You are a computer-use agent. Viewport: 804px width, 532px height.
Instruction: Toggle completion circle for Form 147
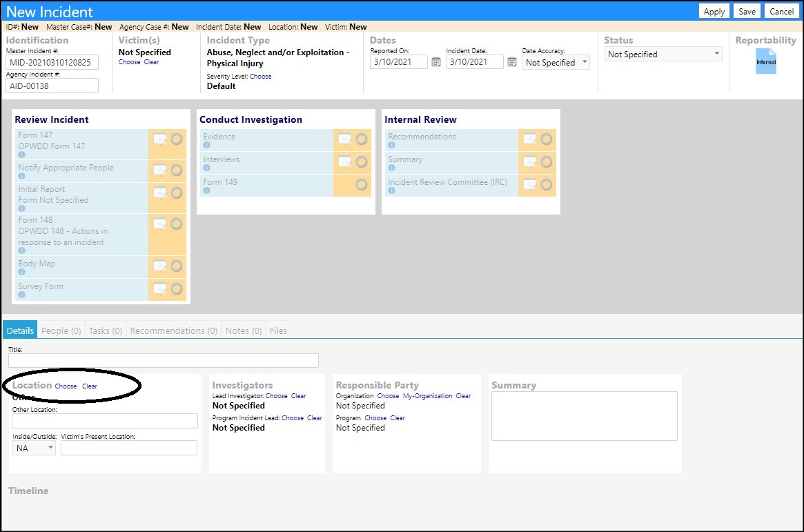click(177, 139)
